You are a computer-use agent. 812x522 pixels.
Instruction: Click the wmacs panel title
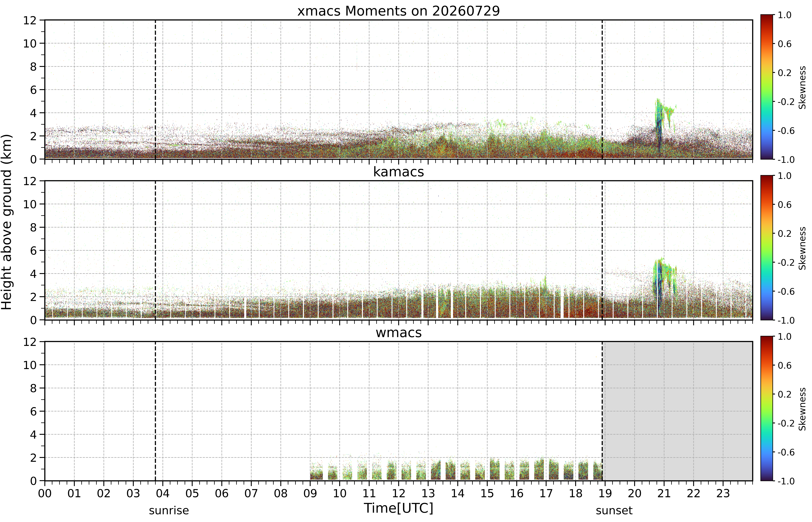pyautogui.click(x=399, y=332)
